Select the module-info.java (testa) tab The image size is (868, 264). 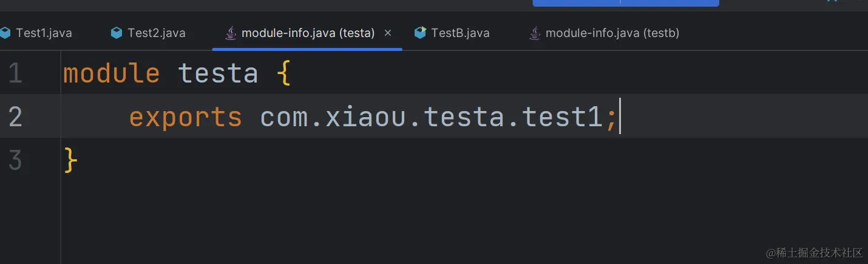[x=308, y=33]
